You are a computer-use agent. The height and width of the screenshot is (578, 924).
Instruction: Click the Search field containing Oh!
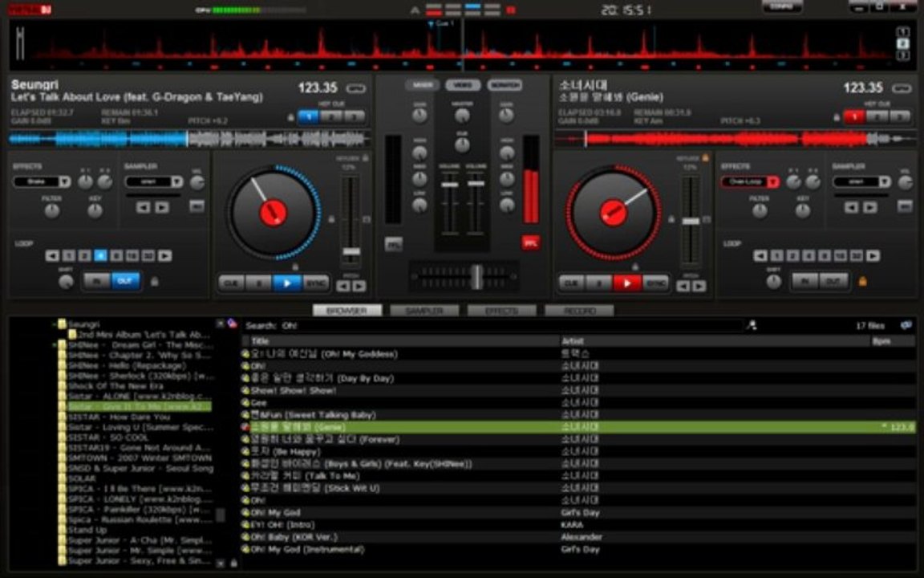point(510,326)
